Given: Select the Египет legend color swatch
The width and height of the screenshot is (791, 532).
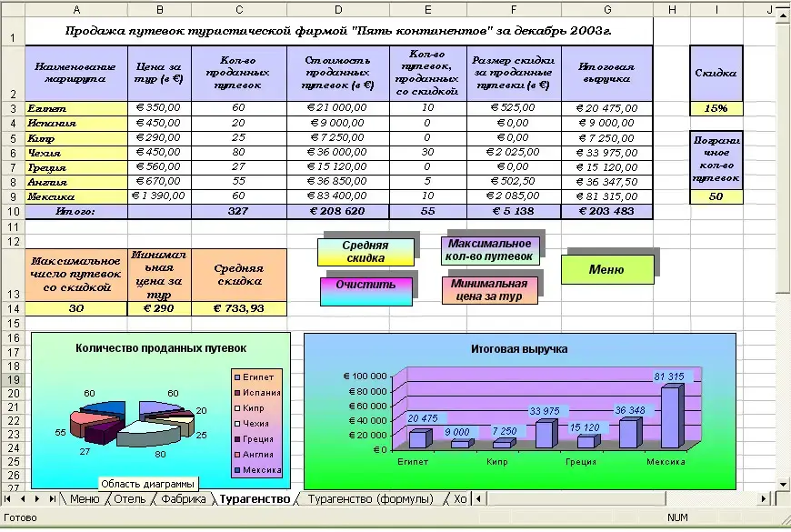Looking at the screenshot, I should [235, 376].
